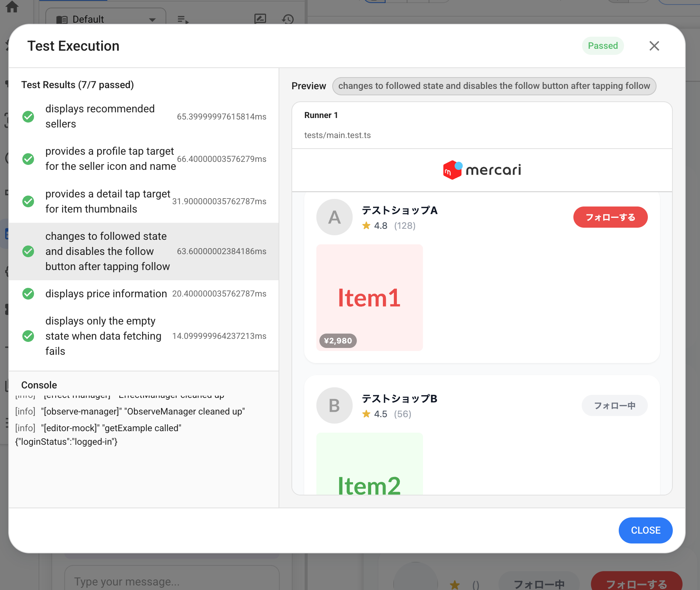
Task: Click green check icon beside 'changes to followed state'
Action: point(28,251)
